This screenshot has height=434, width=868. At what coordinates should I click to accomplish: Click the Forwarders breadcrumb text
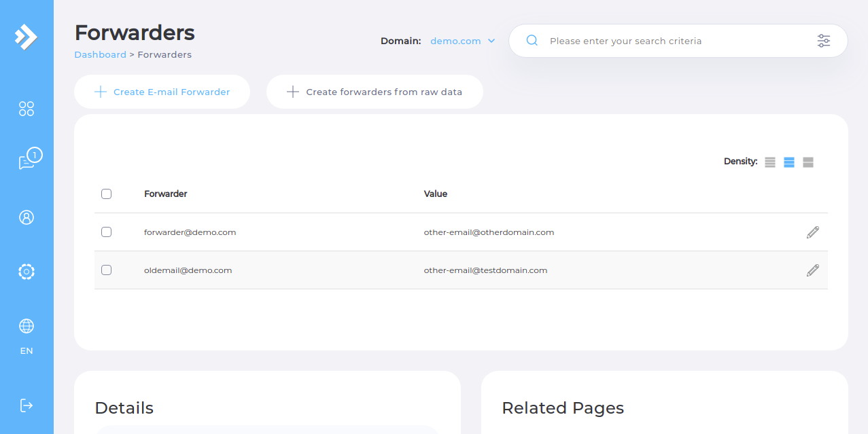[164, 54]
